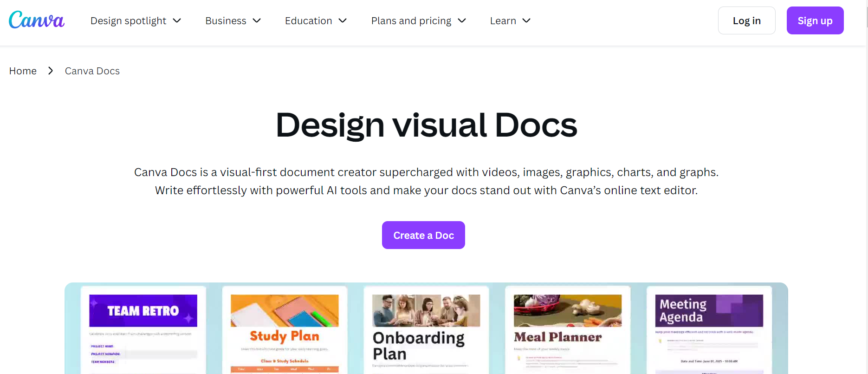This screenshot has width=868, height=374.
Task: Go to the Home breadcrumb link
Action: [x=23, y=71]
